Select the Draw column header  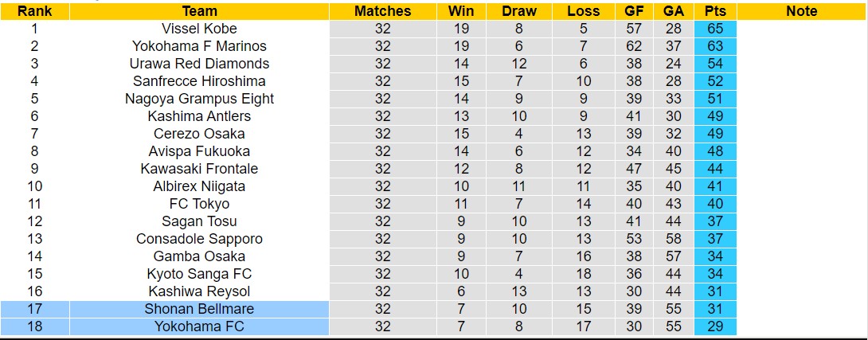[x=519, y=11]
